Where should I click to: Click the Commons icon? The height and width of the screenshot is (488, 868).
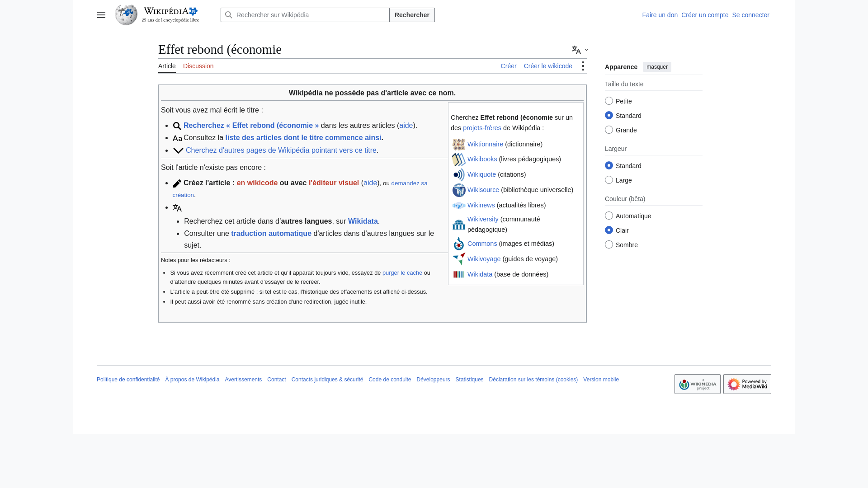pyautogui.click(x=459, y=244)
